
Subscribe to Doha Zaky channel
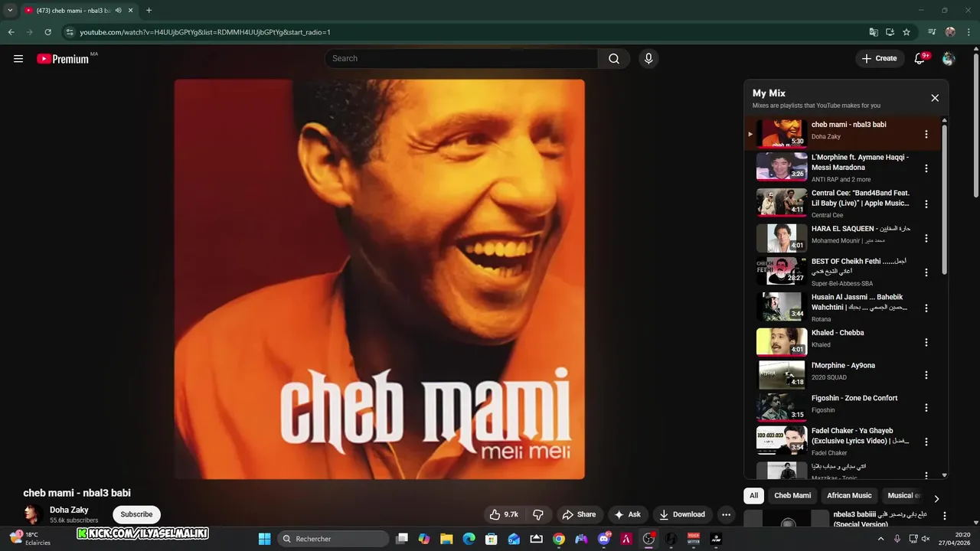point(136,514)
